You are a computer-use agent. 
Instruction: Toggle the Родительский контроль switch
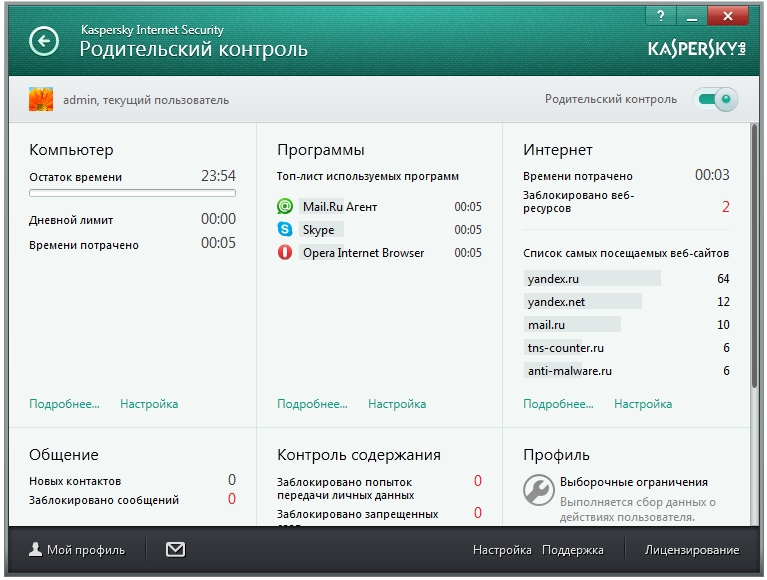click(715, 99)
